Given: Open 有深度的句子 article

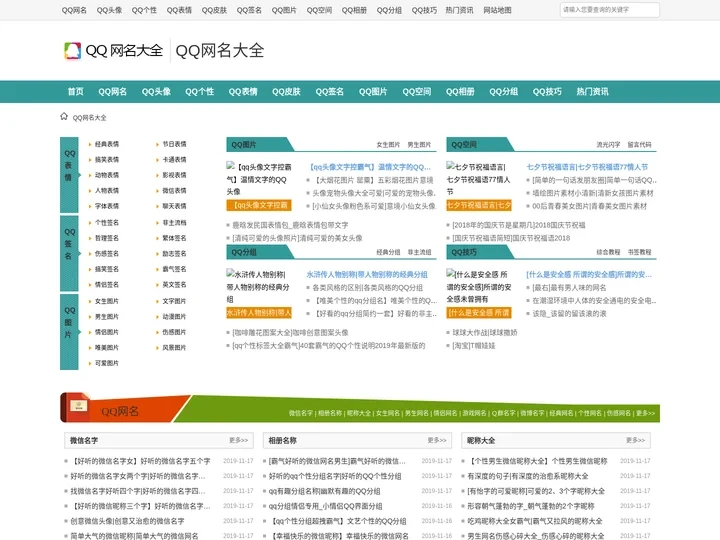Looking at the screenshot, I should [x=528, y=476].
